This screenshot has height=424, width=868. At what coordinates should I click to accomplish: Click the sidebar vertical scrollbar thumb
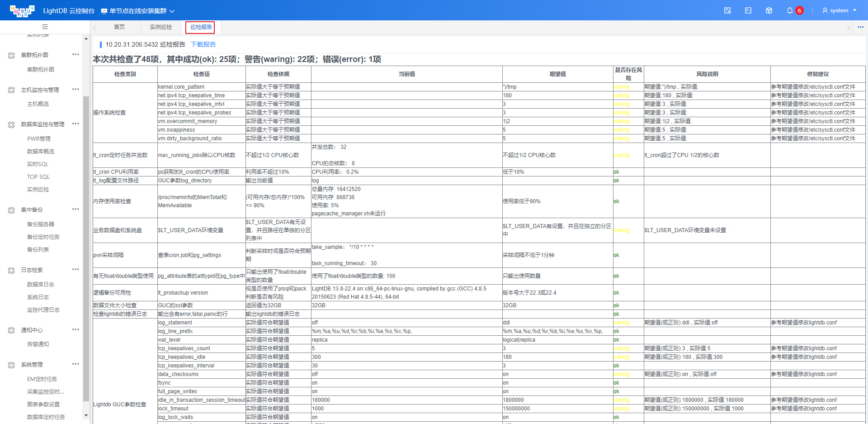point(86,249)
